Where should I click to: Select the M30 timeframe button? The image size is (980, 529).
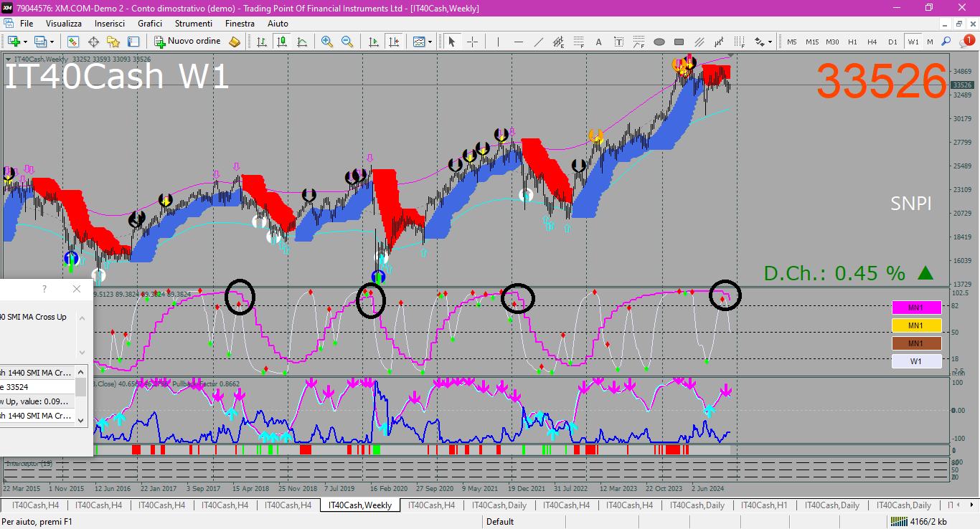click(x=832, y=42)
